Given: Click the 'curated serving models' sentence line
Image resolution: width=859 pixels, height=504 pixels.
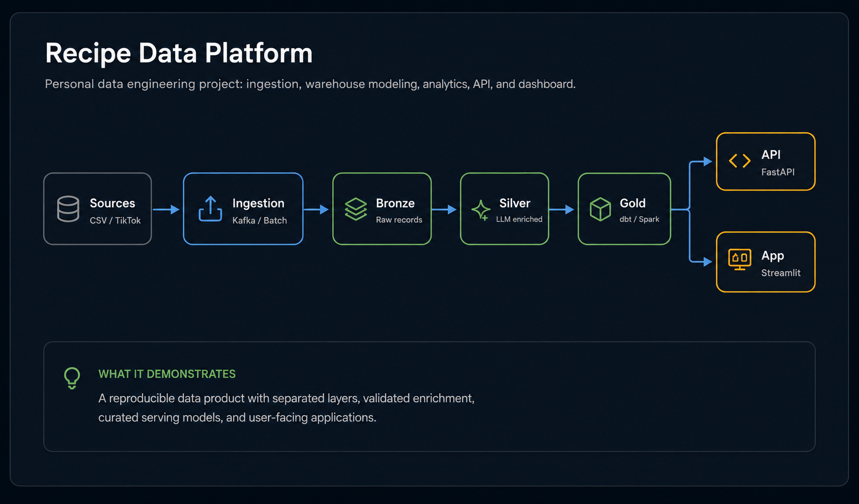Looking at the screenshot, I should point(237,418).
